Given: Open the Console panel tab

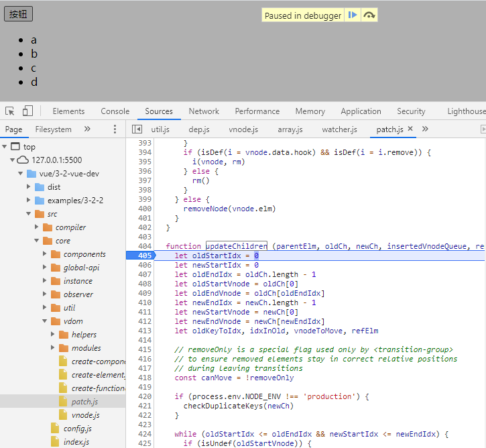Looking at the screenshot, I should coord(115,111).
